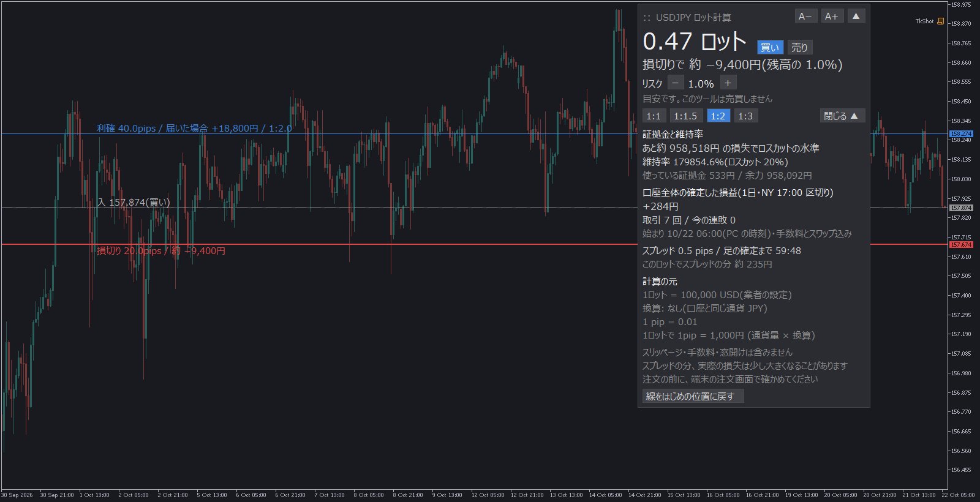Click the 1 pip = 0.01 line

670,322
